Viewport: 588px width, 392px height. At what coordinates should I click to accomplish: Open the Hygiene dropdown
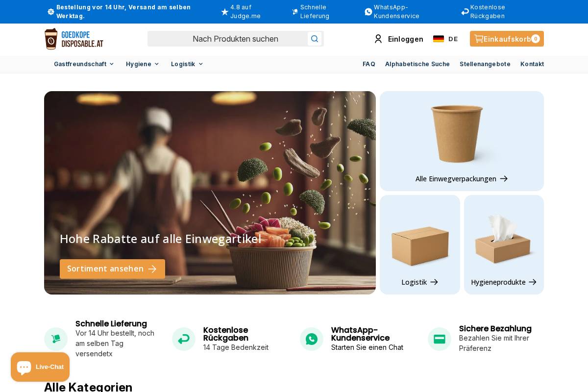coord(142,64)
